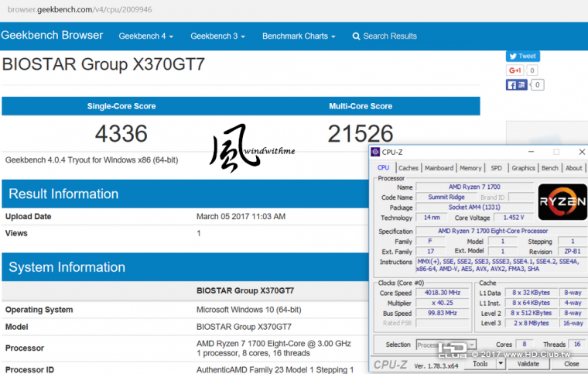The width and height of the screenshot is (588, 374).
Task: Minimize the CPU-Z window
Action: pos(531,152)
